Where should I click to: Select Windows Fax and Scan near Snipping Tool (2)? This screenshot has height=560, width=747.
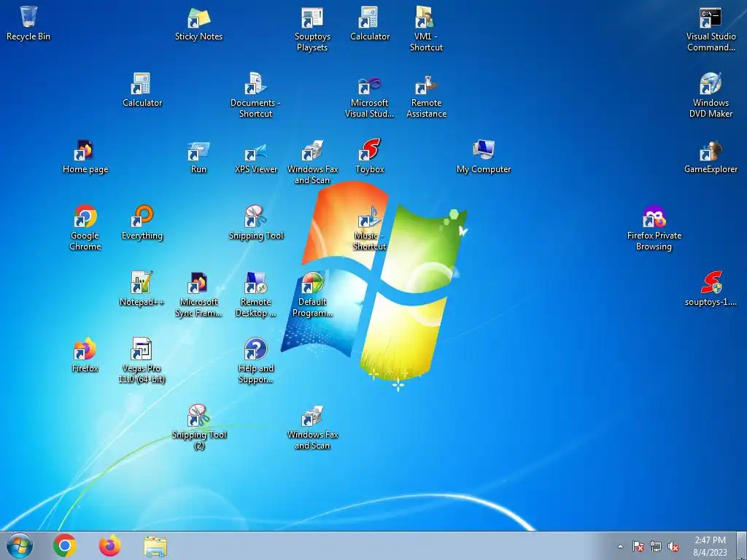coord(312,427)
